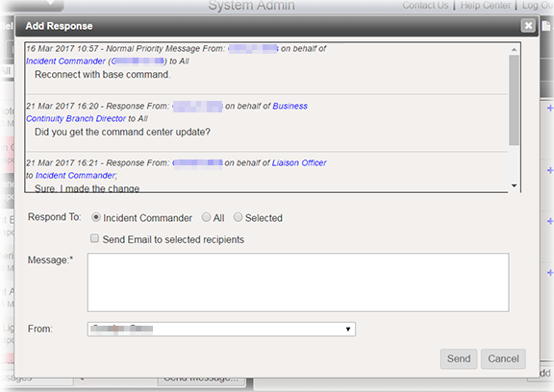
Task: Cancel the Add Response dialog
Action: (x=503, y=358)
